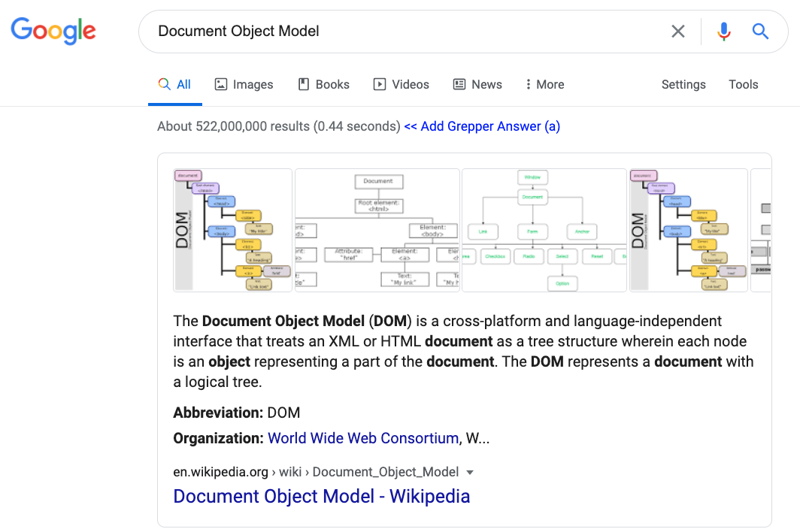Select the All results tab
Image resolution: width=800 pixels, height=532 pixels.
[174, 84]
